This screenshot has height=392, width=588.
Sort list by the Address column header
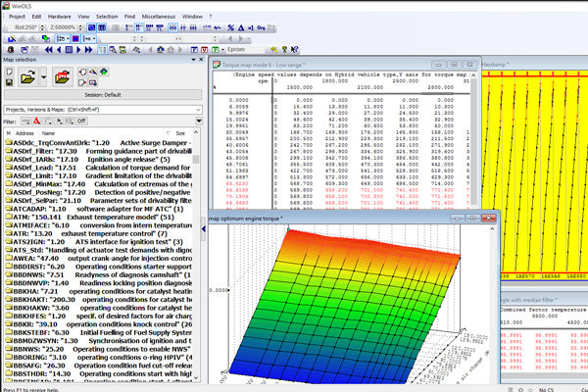[24, 133]
